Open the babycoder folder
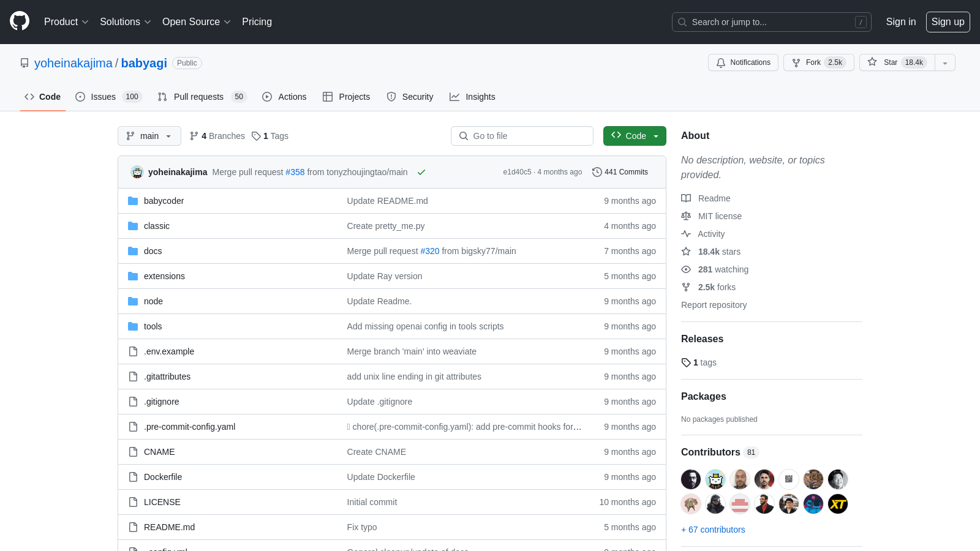This screenshot has height=551, width=980. click(164, 201)
